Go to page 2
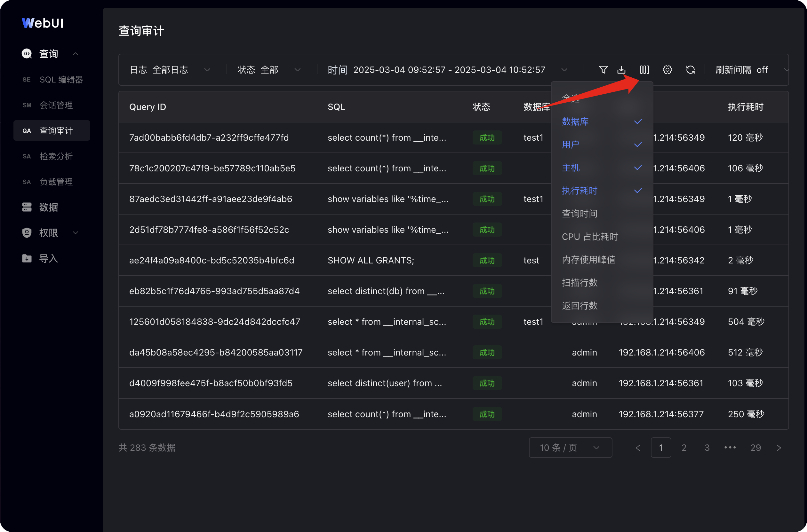Screen dimensions: 807x532 pos(684,448)
